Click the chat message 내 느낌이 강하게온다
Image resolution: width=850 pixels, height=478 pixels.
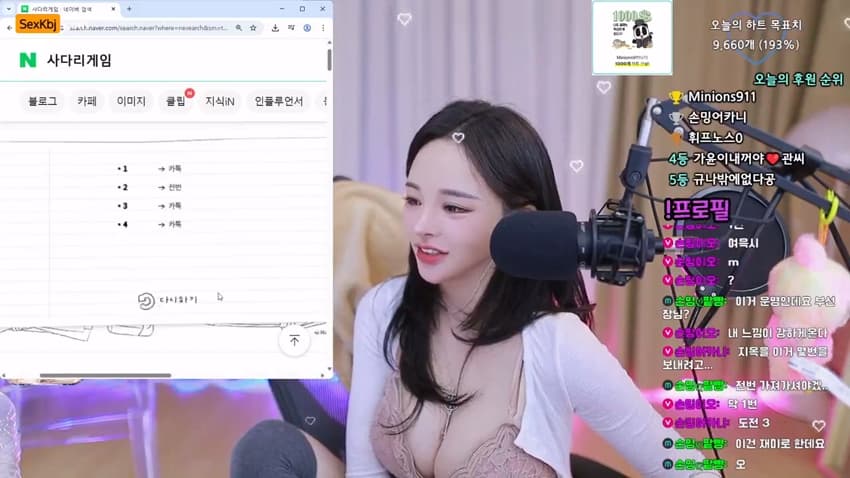[777, 333]
